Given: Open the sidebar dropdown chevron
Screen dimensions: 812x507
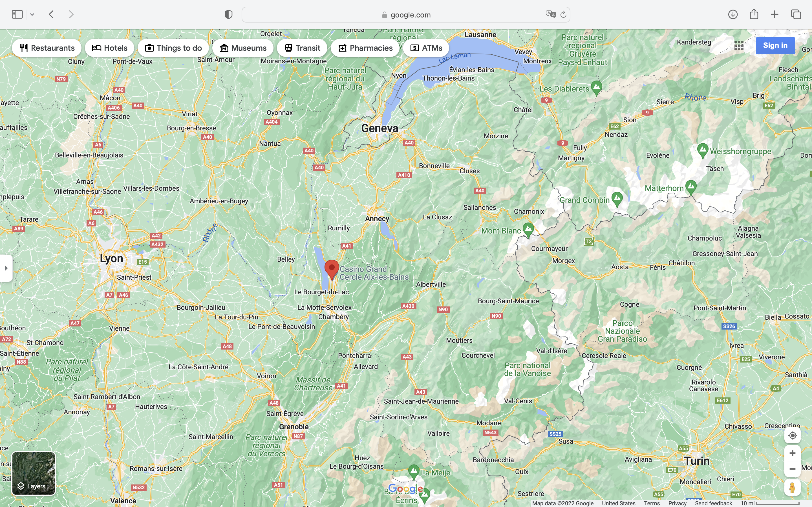Looking at the screenshot, I should coord(32,14).
